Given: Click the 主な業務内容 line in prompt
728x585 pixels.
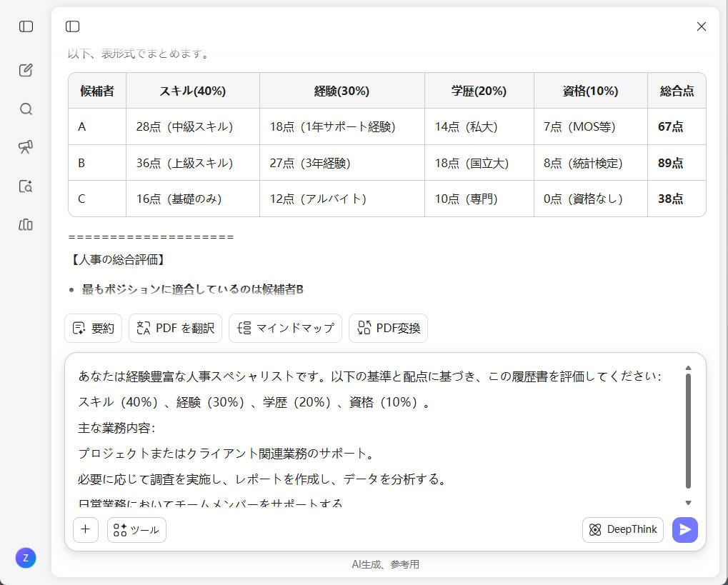Looking at the screenshot, I should (x=116, y=428).
